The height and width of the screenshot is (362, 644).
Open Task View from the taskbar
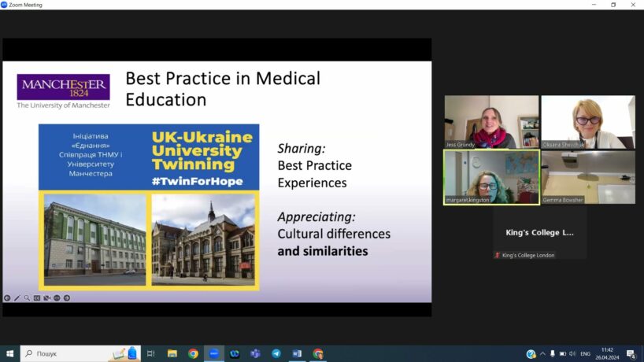[151, 354]
